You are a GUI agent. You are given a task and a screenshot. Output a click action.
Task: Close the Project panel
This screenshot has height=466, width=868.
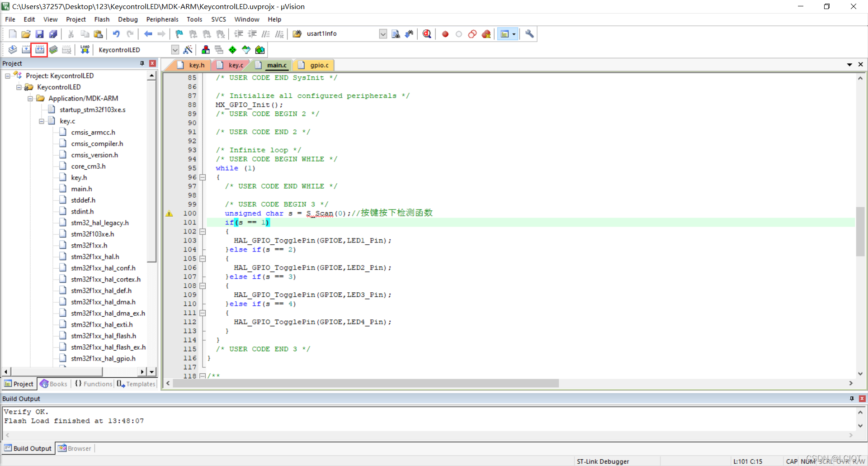(x=152, y=63)
